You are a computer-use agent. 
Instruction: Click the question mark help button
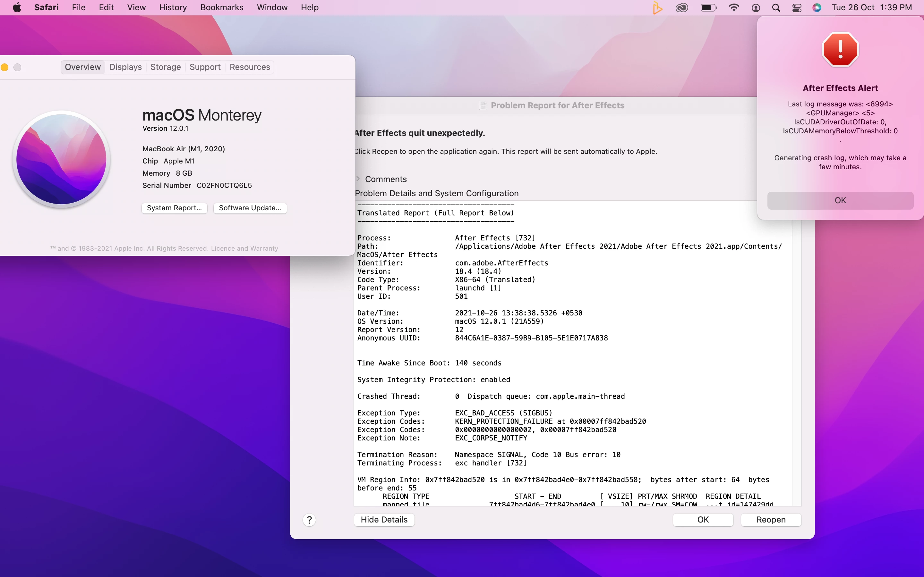click(x=309, y=520)
